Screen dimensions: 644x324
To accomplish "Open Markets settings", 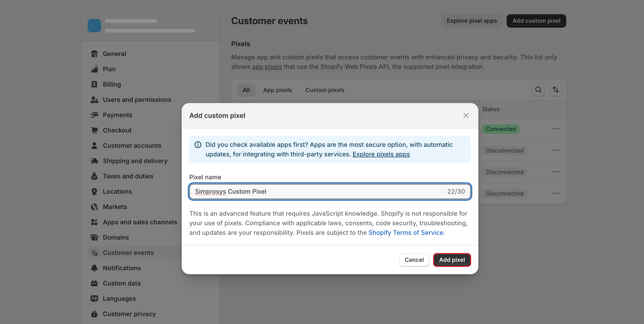I will pyautogui.click(x=115, y=207).
